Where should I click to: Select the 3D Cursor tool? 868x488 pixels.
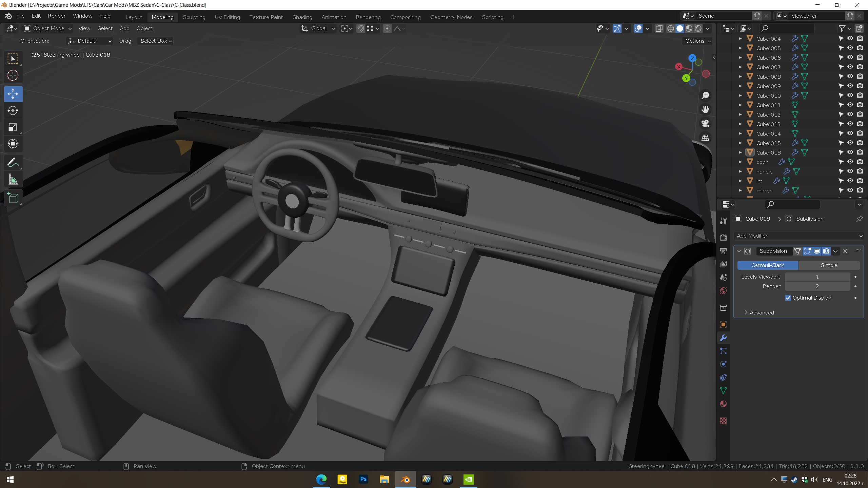[13, 75]
